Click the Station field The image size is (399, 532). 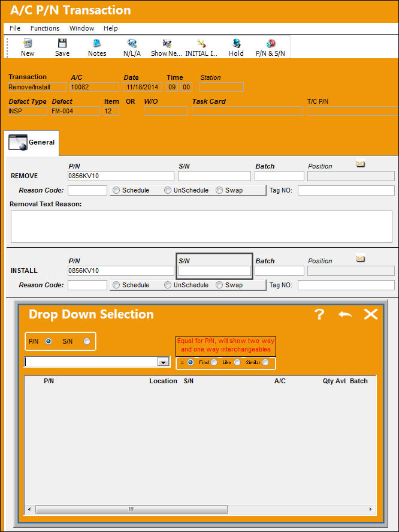(222, 87)
